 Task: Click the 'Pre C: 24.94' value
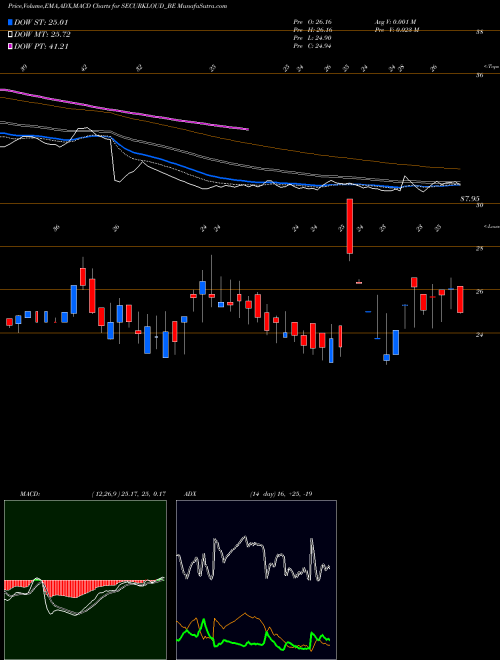[313, 46]
